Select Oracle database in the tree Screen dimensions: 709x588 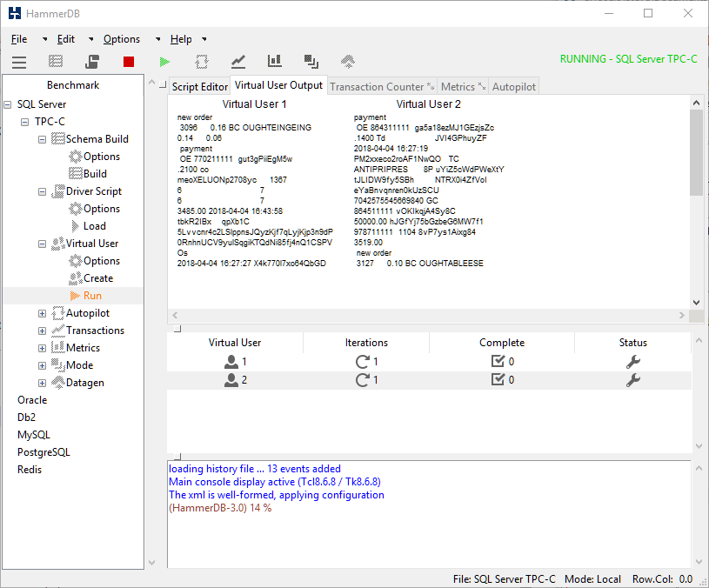tap(32, 400)
